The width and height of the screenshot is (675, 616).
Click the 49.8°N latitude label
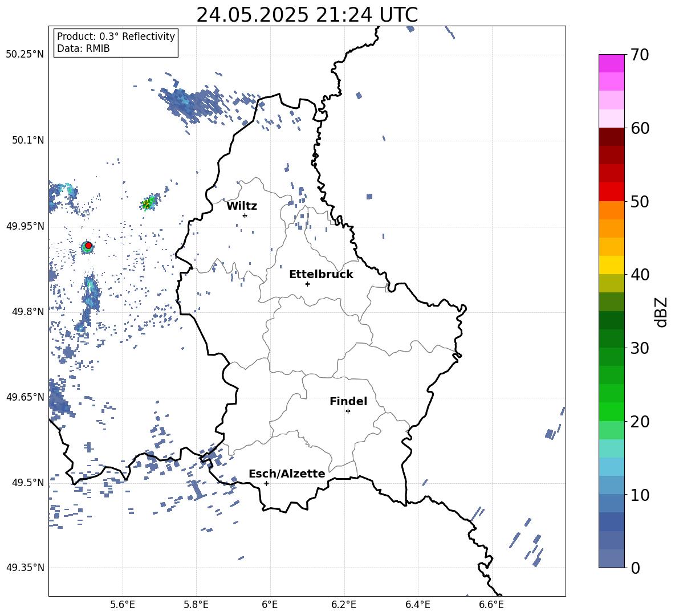tap(28, 312)
